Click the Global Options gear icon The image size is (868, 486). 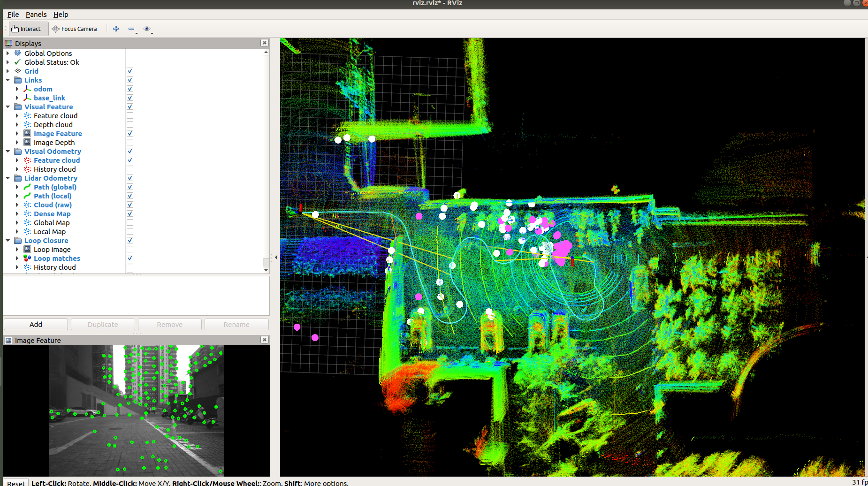click(x=18, y=53)
